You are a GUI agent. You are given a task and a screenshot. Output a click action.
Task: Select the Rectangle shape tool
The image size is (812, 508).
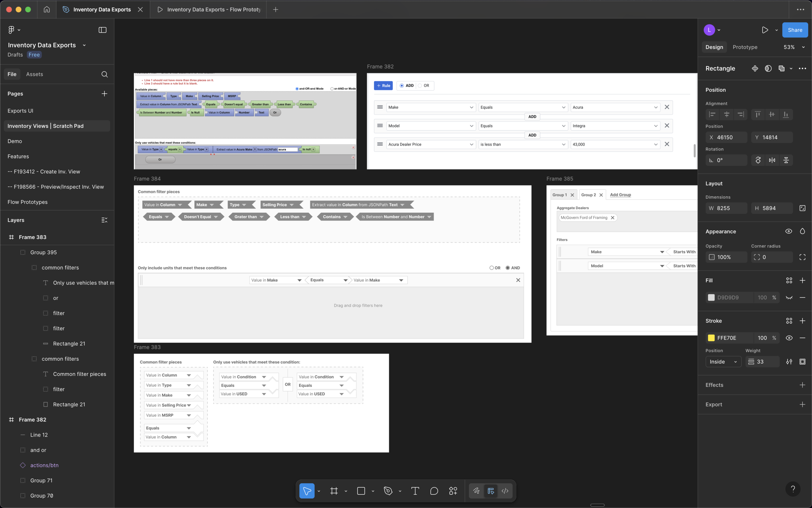click(x=361, y=491)
